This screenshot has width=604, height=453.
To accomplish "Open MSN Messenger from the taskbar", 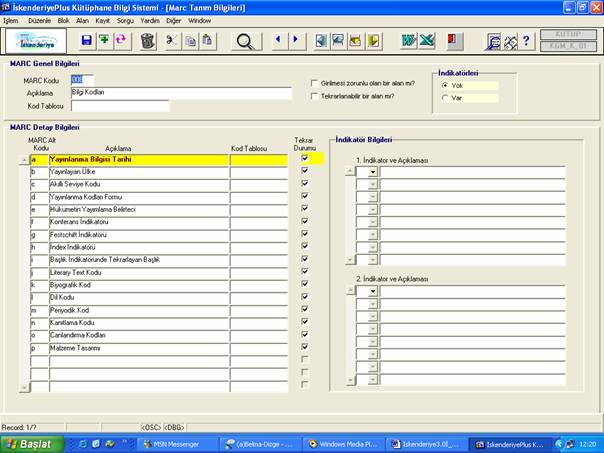I will 176,444.
